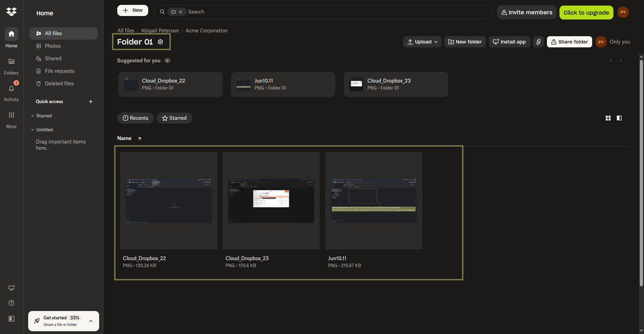
Task: Create a New folder
Action: pyautogui.click(x=465, y=42)
